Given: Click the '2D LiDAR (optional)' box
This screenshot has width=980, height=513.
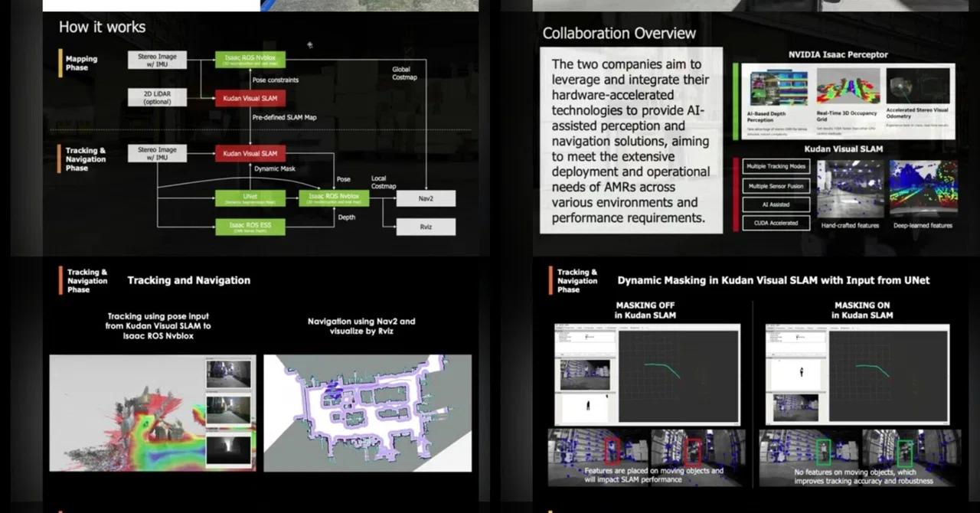Looking at the screenshot, I should 157,96.
